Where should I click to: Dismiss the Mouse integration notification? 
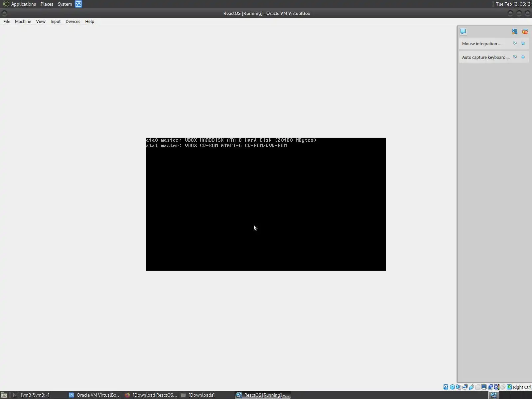coord(523,43)
